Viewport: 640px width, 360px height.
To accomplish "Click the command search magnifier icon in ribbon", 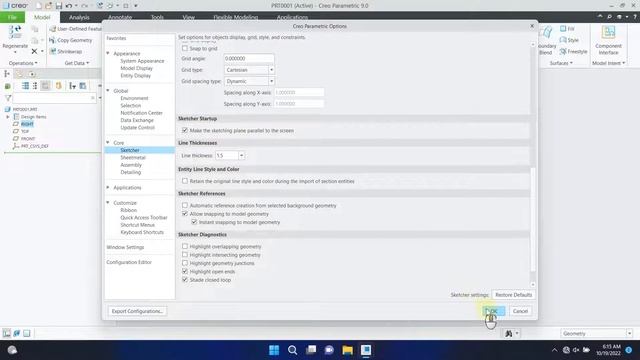I will click(x=609, y=17).
